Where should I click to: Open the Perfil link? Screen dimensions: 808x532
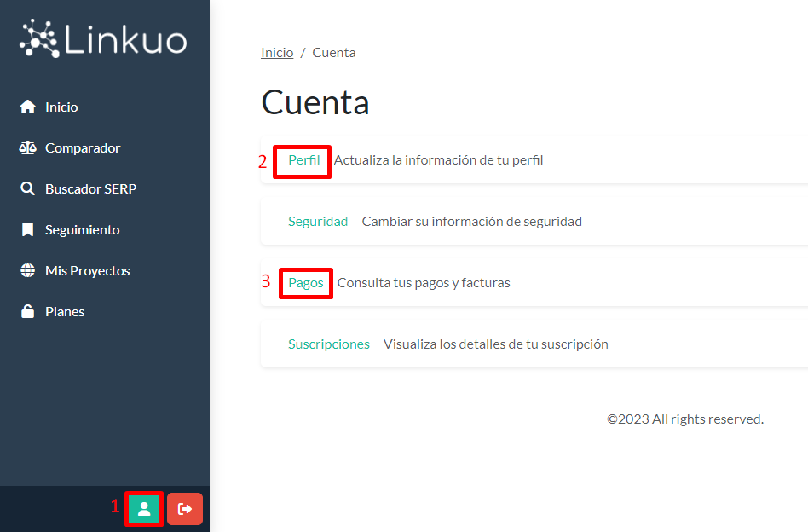(304, 160)
